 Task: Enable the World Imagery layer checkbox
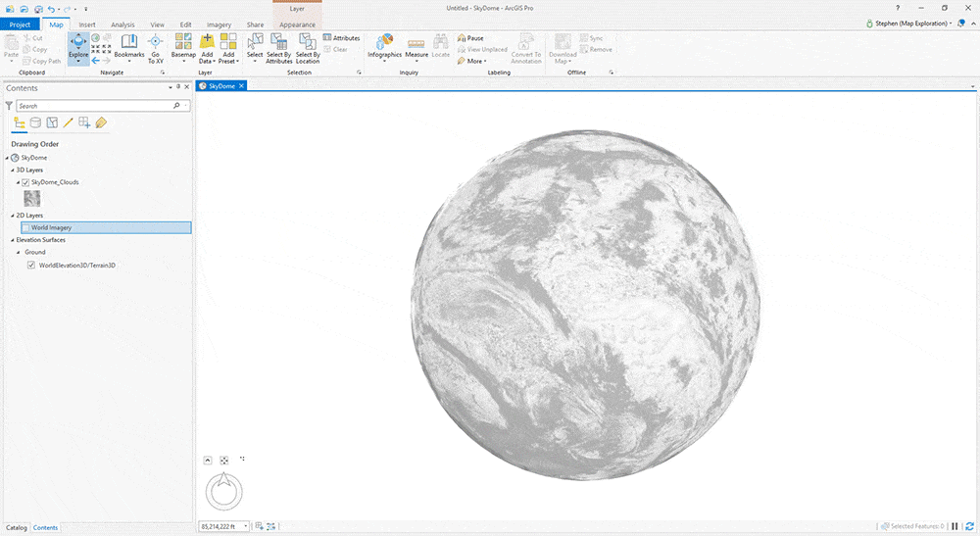click(25, 227)
